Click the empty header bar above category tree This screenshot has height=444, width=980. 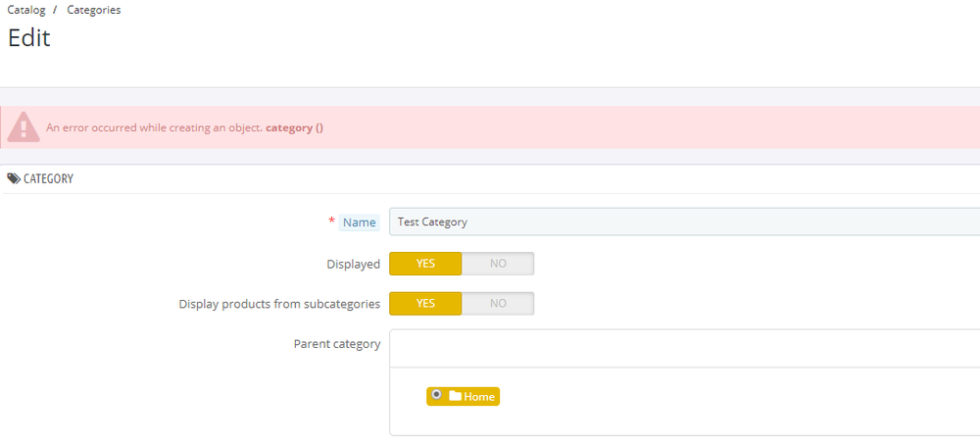tap(676, 349)
